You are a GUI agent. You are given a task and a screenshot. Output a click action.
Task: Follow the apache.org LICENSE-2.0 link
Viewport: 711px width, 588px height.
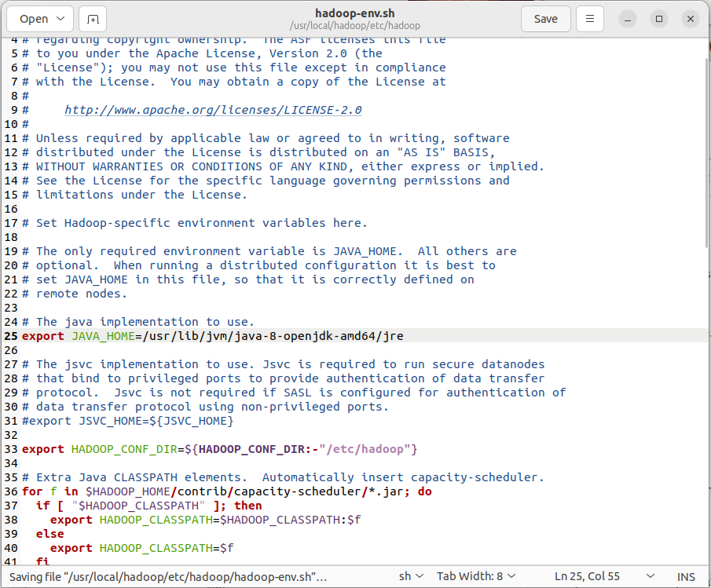[213, 110]
